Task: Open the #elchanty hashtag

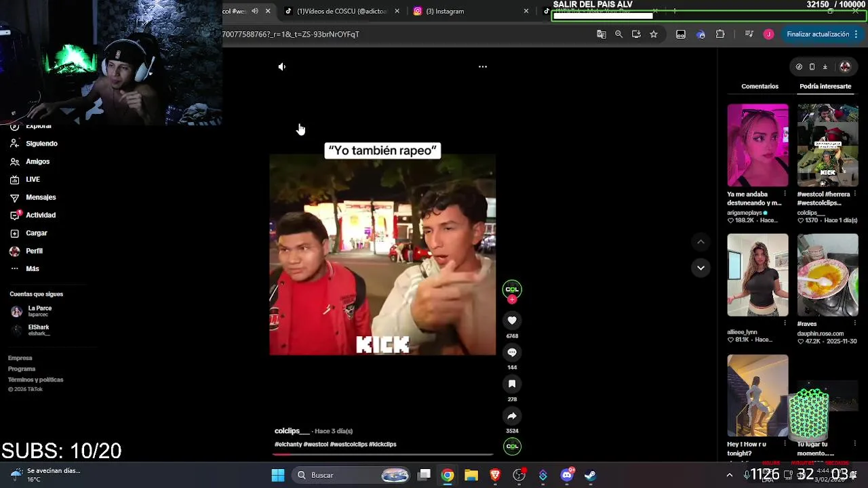Action: pyautogui.click(x=288, y=445)
